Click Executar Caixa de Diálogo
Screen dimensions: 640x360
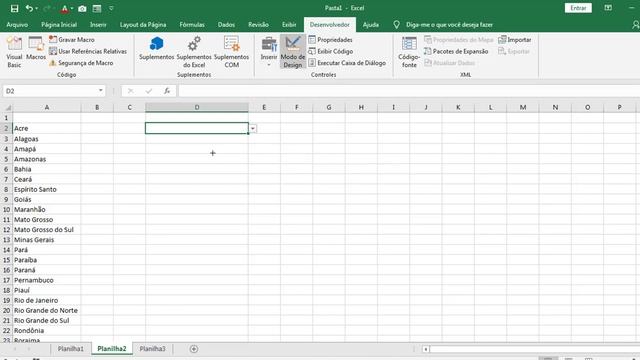(x=347, y=63)
